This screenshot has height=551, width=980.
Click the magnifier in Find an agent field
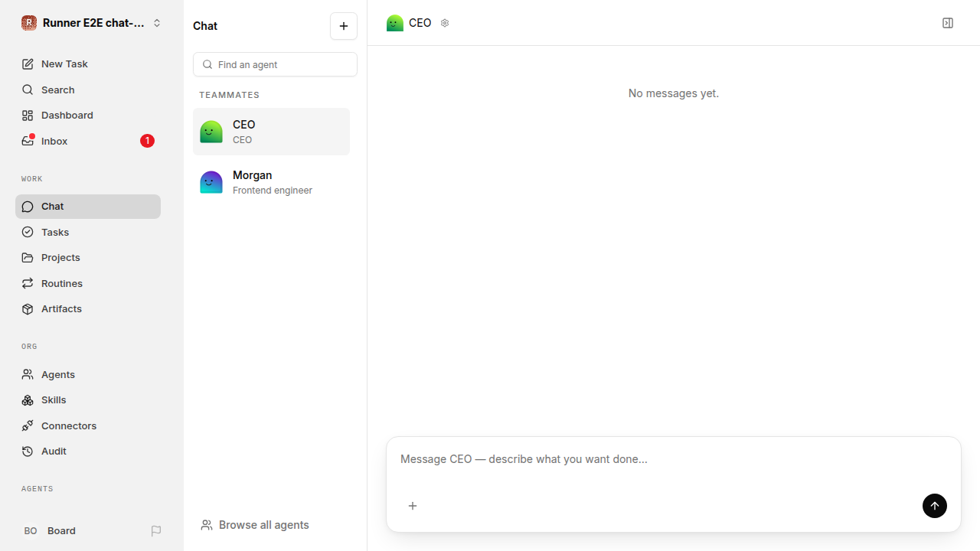pyautogui.click(x=207, y=64)
